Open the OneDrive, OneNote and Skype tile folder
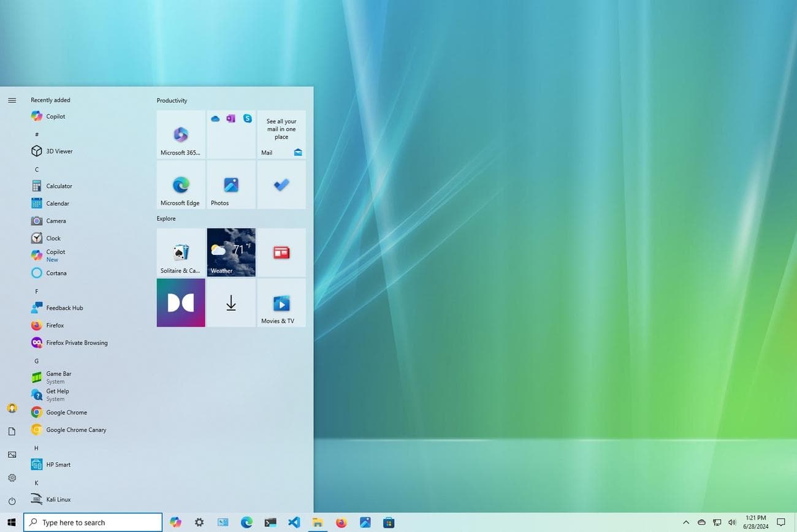Image resolution: width=797 pixels, height=532 pixels. click(x=231, y=135)
